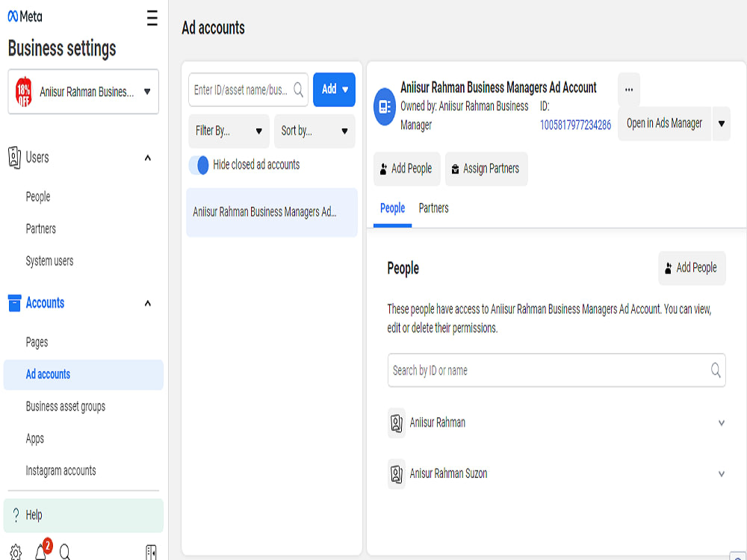
Task: Click the collapse sidebar panel icon
Action: pyautogui.click(x=151, y=553)
